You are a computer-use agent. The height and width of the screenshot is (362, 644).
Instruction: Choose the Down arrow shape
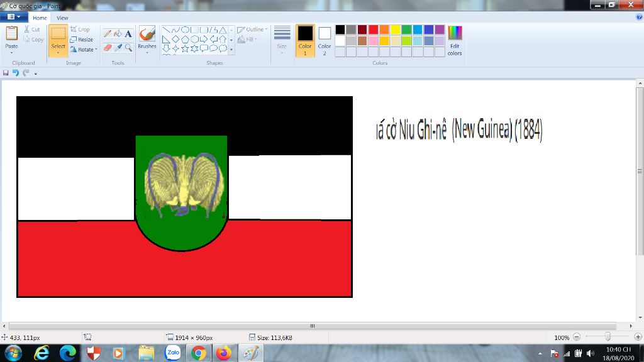[166, 49]
